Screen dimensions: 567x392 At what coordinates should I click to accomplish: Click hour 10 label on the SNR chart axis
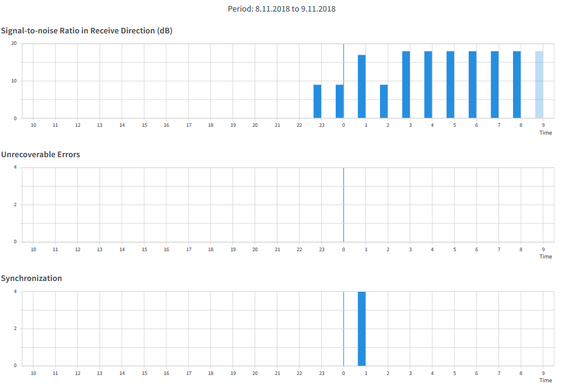click(x=33, y=125)
